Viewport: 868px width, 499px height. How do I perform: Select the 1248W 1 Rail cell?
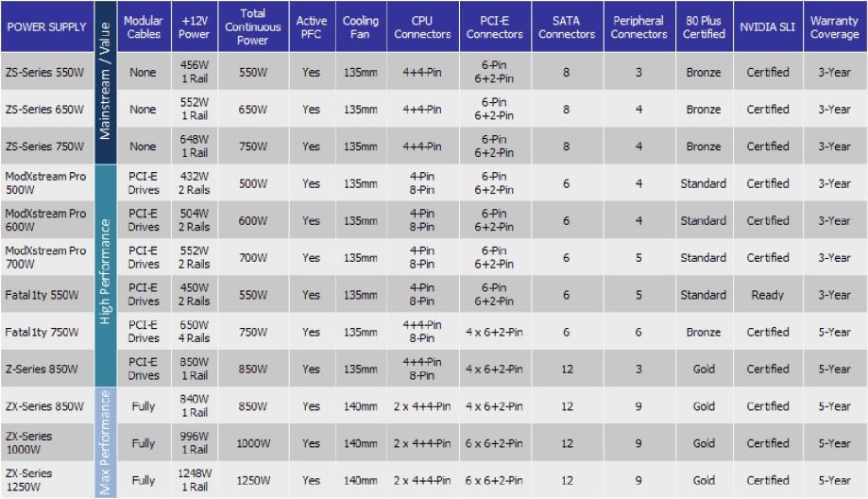(x=195, y=480)
